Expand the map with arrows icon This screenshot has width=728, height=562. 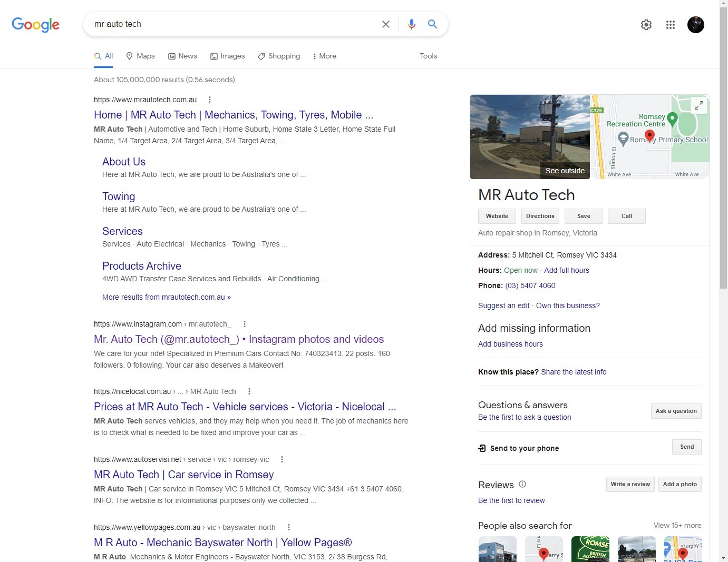coord(698,105)
